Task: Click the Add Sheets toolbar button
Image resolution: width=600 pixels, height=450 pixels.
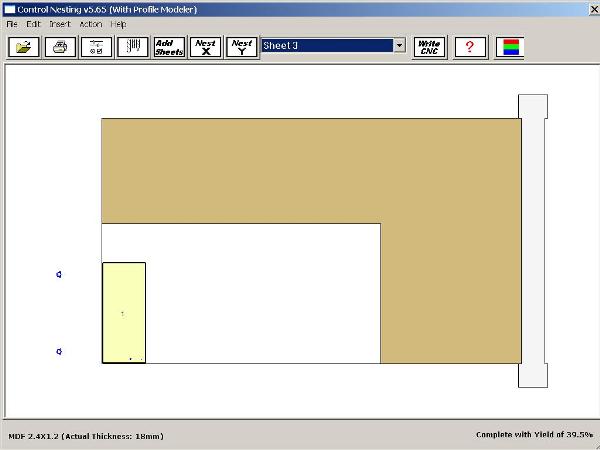Action: tap(169, 47)
